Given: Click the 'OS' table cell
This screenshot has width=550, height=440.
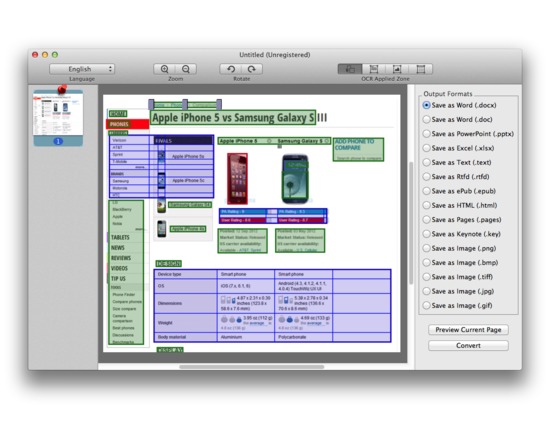Looking at the screenshot, I should tap(186, 286).
